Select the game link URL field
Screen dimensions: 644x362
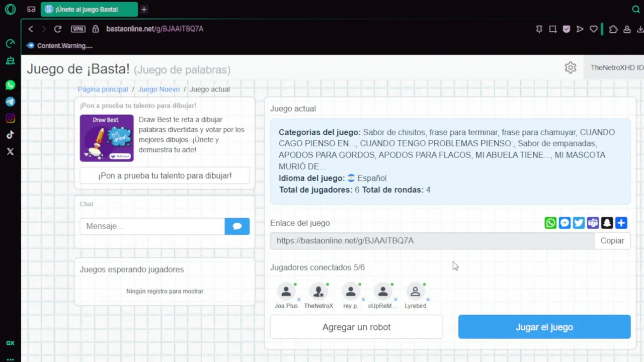tap(432, 241)
